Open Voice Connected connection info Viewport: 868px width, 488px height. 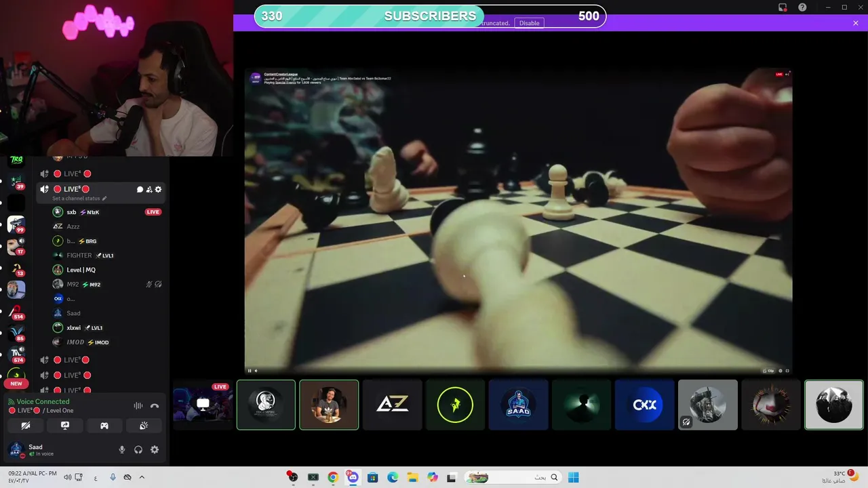[x=43, y=402]
